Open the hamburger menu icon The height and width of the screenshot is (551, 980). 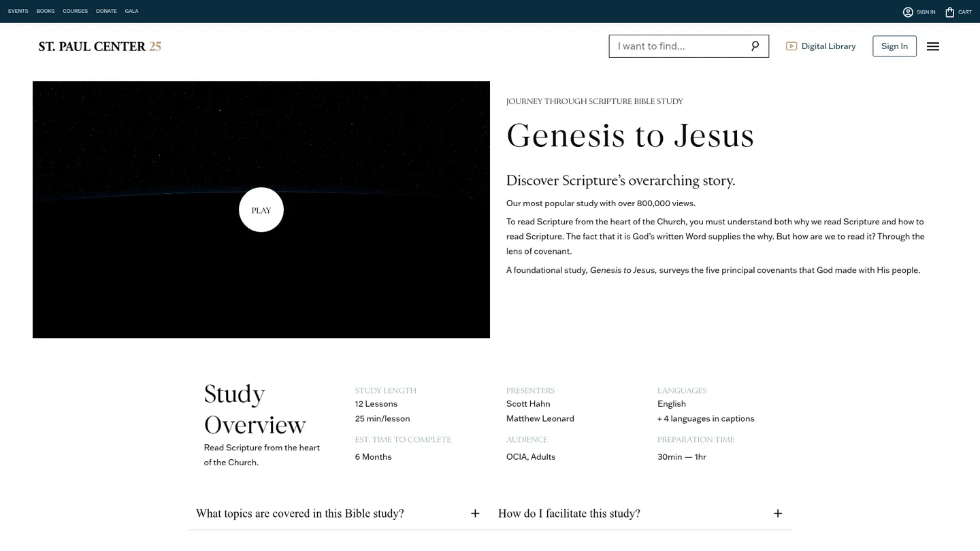933,46
